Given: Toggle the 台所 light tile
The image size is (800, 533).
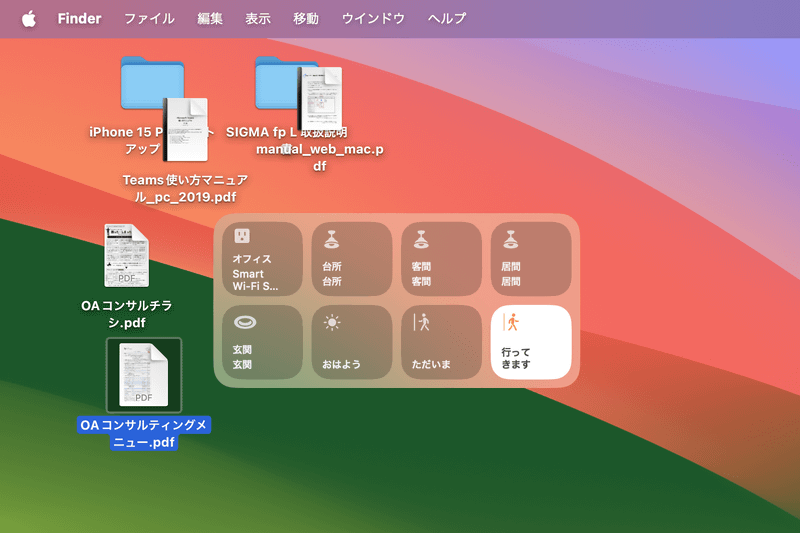Looking at the screenshot, I should 352,259.
